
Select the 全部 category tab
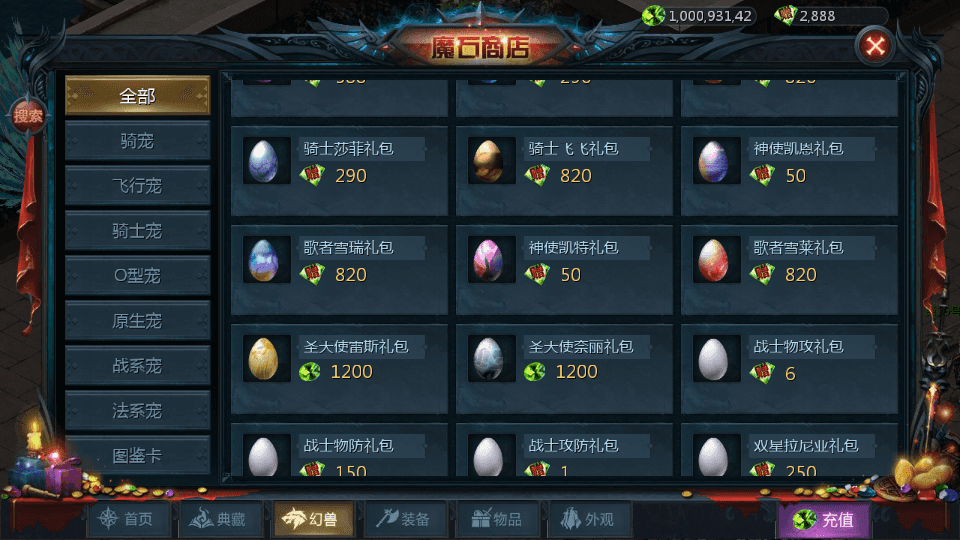(137, 96)
